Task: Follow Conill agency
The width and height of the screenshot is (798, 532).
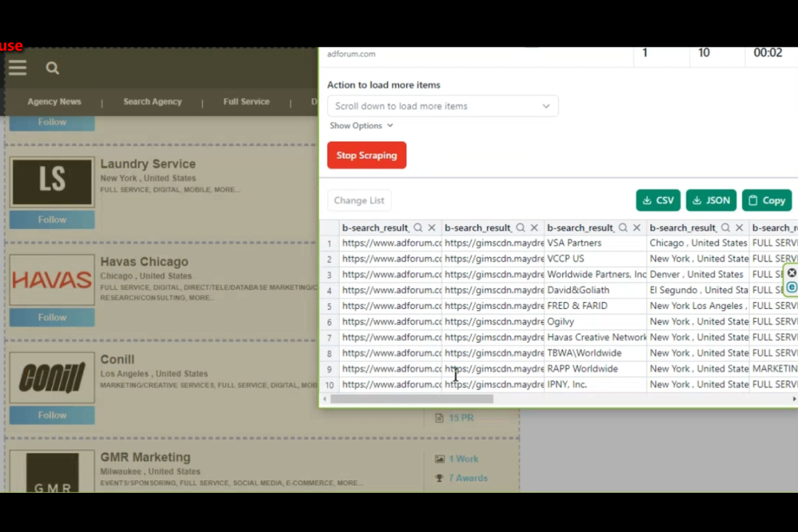Action: 52,415
